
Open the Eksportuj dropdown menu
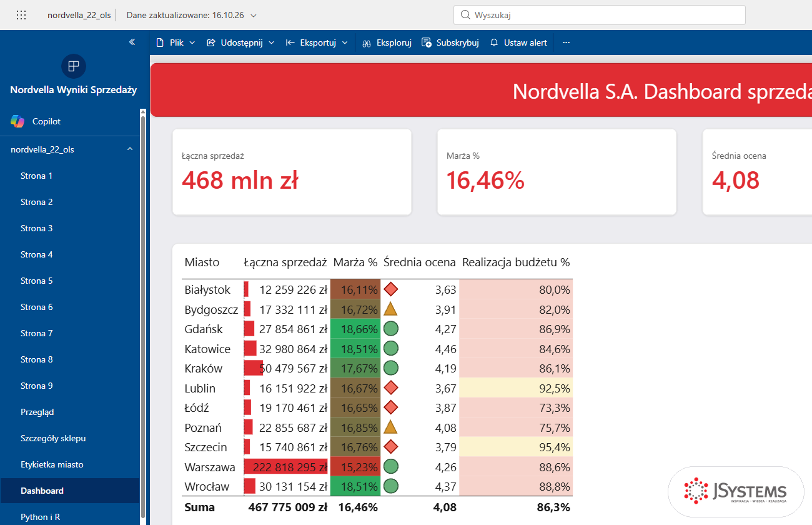tap(317, 42)
